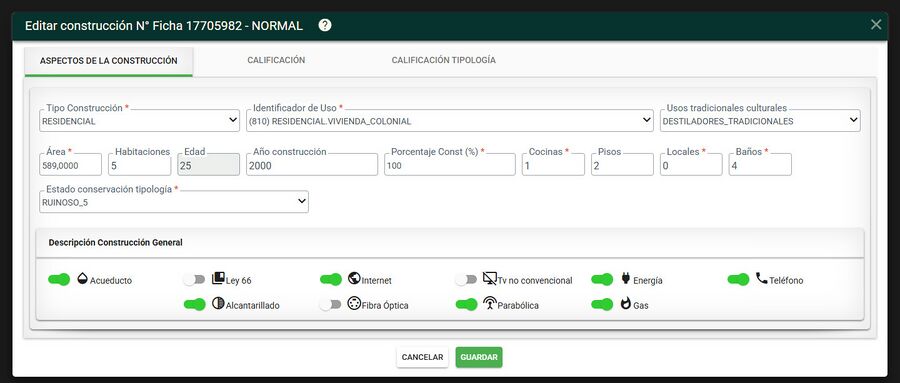This screenshot has width=900, height=383.
Task: Open Estado conservación tipología dropdown
Action: 174,202
